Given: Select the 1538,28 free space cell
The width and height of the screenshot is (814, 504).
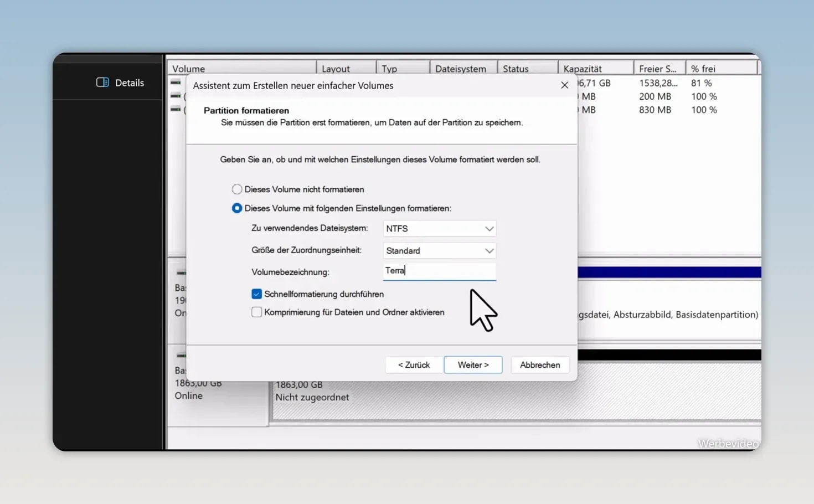Looking at the screenshot, I should [x=658, y=83].
